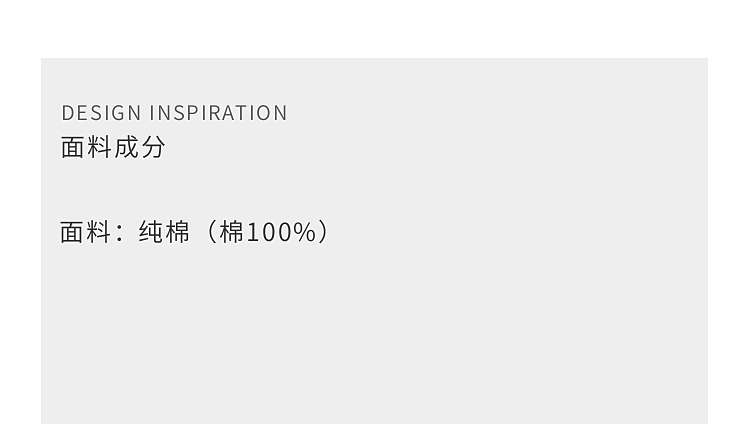Click the white strip left of the gray panel

(x=20, y=240)
